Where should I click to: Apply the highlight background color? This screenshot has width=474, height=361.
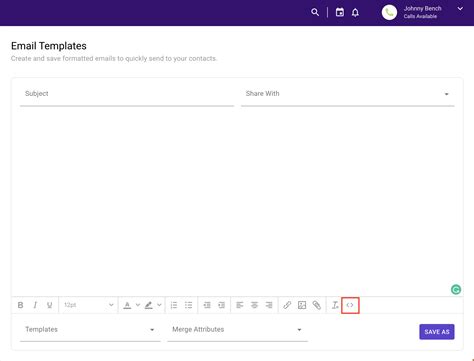coord(149,305)
